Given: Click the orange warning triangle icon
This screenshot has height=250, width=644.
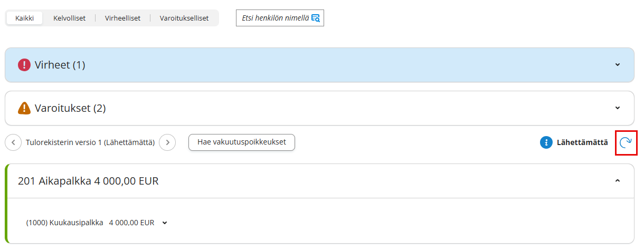Looking at the screenshot, I should [x=24, y=108].
